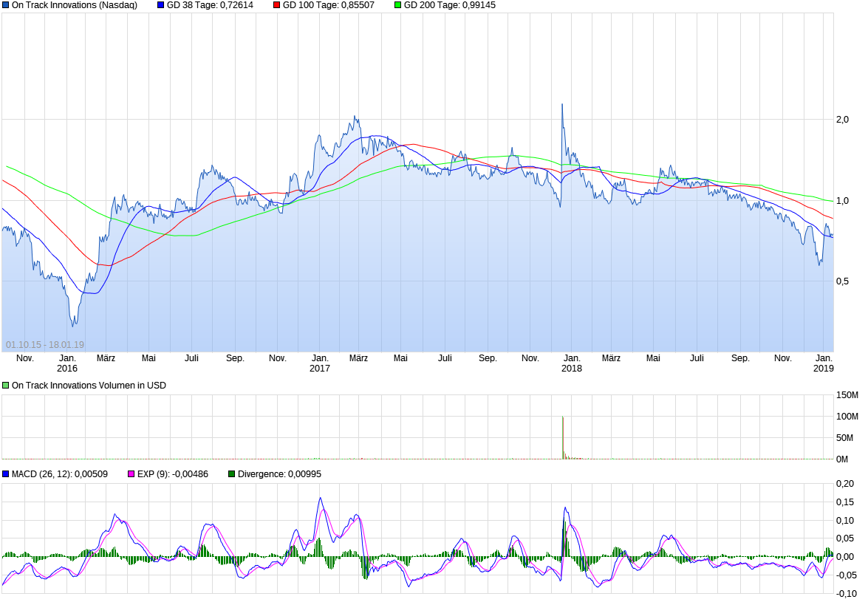Viewport: 868px width, 602px height.
Task: Select the 'GD 100 Tage: 0,85507' label
Action: 328,5
